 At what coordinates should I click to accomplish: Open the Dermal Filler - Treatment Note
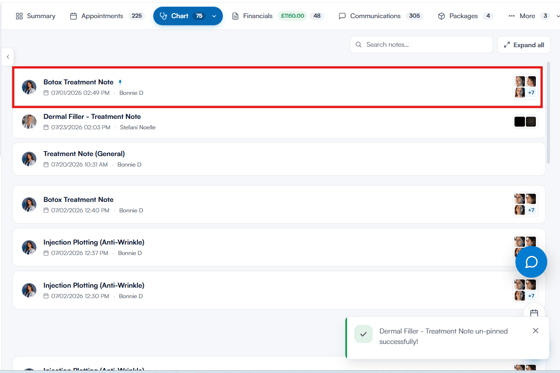(279, 122)
